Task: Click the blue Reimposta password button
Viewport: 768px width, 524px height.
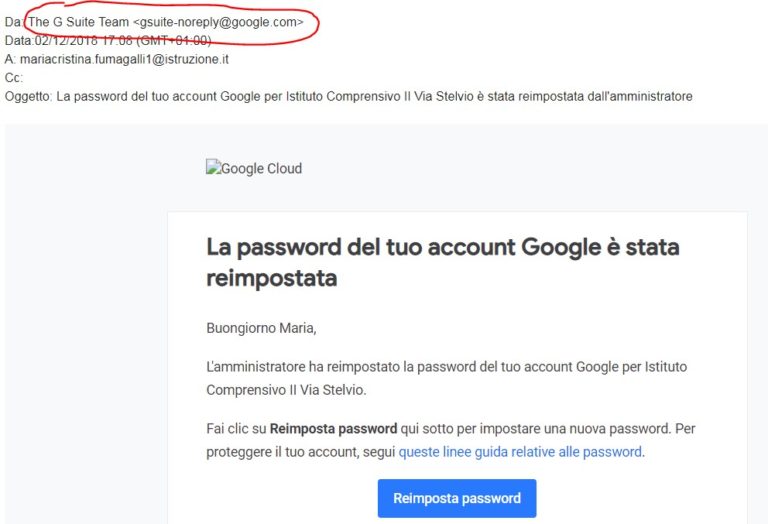Action: pos(456,498)
